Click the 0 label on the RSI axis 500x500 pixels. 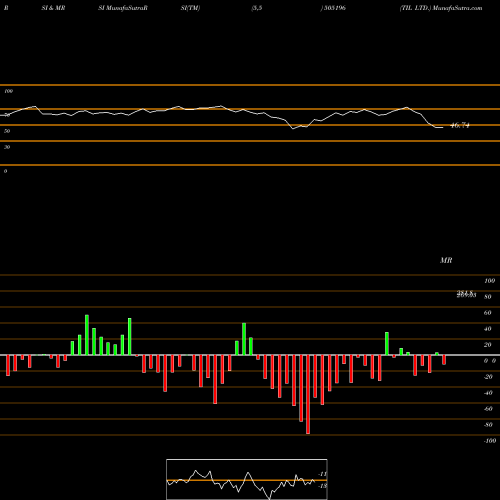[5, 171]
